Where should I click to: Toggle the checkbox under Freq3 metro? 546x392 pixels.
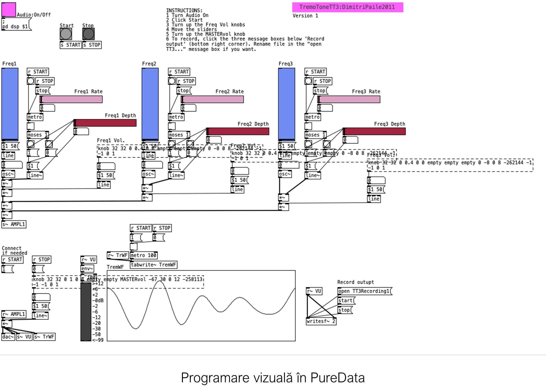(308, 126)
